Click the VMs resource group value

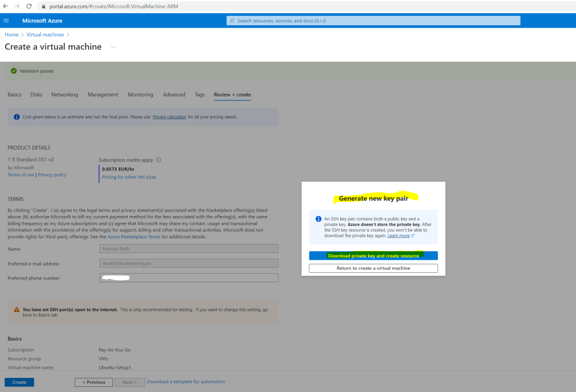pos(103,359)
